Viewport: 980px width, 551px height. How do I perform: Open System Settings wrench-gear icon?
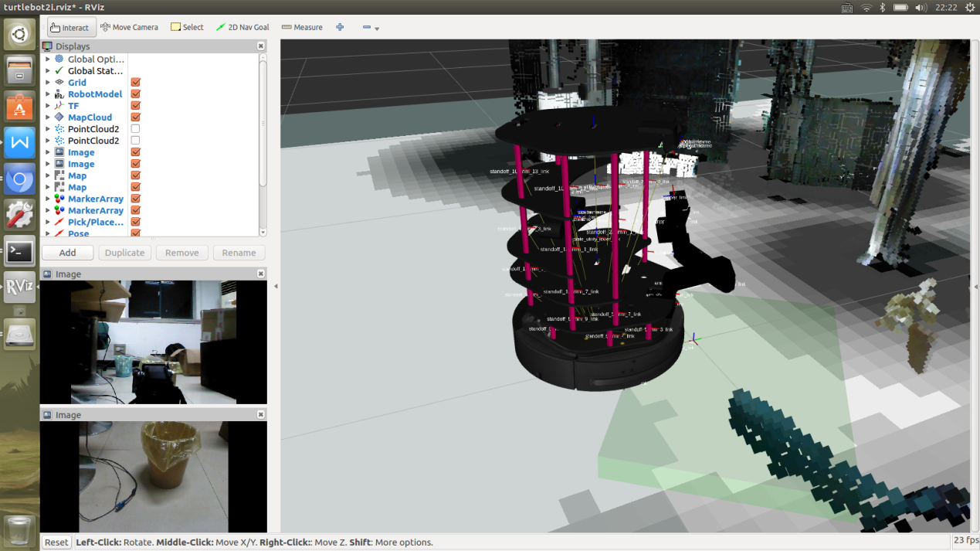tap(20, 216)
